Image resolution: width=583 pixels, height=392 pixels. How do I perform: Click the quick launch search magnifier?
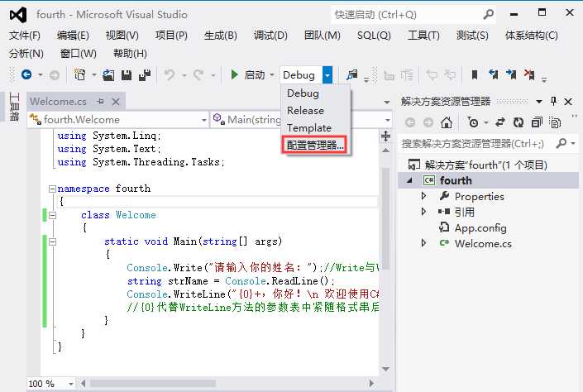tap(488, 15)
